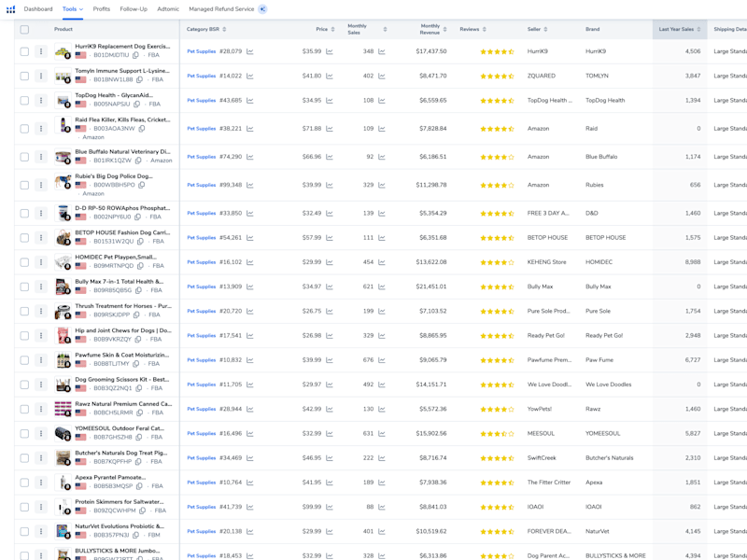The image size is (747, 560).
Task: Check the Dog Grooming Scissors Kit row
Action: [x=24, y=385]
